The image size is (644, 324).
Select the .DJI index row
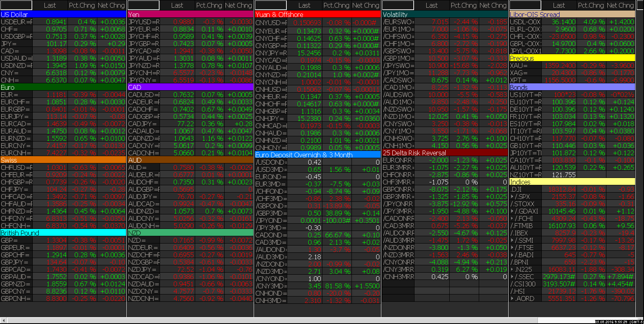coord(572,189)
